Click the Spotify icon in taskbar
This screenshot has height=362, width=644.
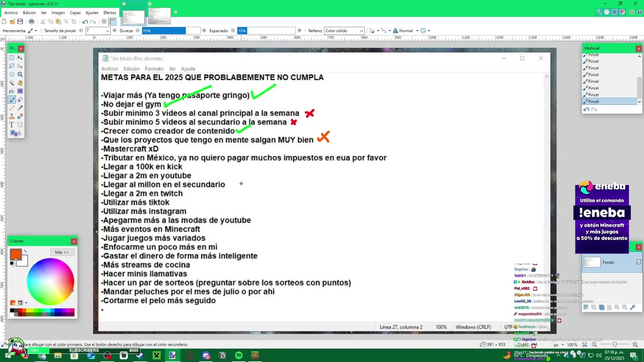point(238,355)
